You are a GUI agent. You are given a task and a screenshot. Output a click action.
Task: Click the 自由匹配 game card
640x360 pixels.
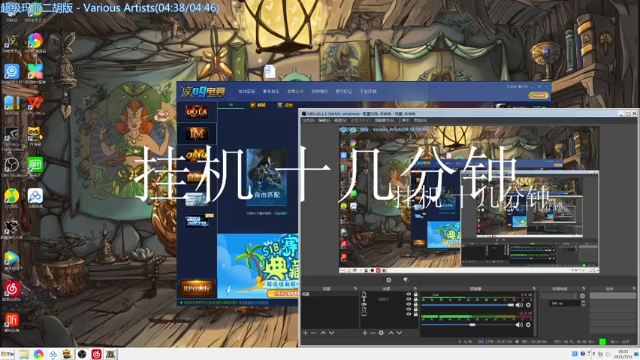coord(267,177)
